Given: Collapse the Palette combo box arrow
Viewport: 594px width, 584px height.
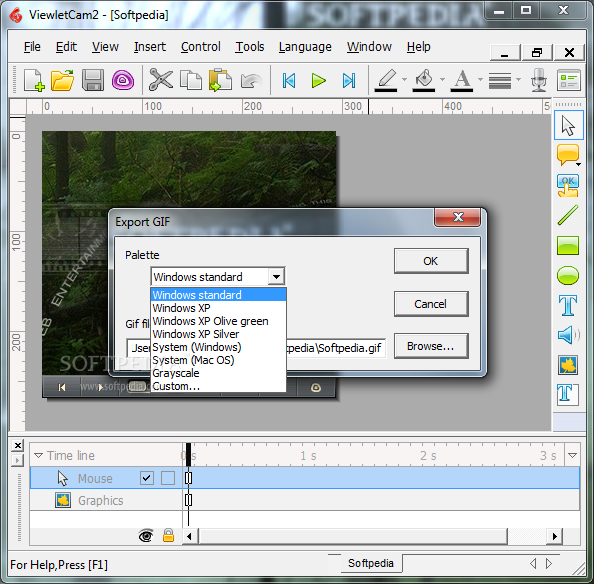Looking at the screenshot, I should 276,277.
